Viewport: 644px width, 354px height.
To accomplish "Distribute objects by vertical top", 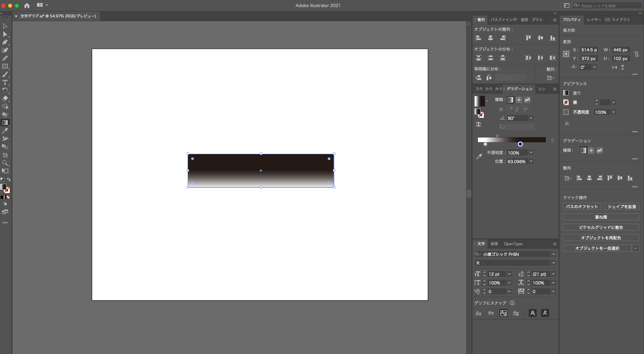I will click(x=478, y=58).
